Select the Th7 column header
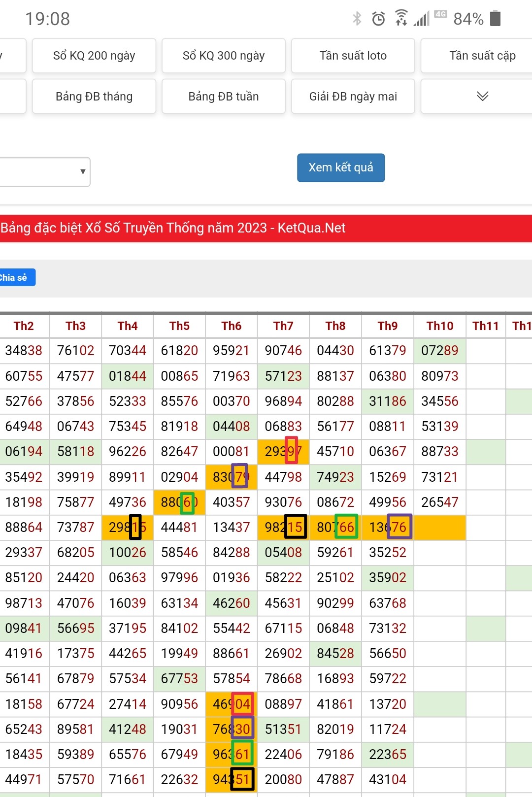532x797 pixels. [x=283, y=326]
